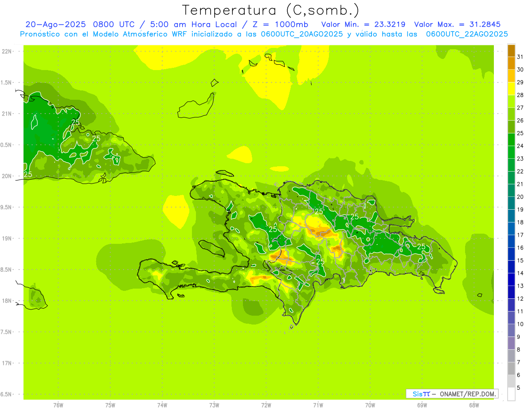This screenshot has height=411, width=532.
Task: Click the '18' label on the color scale
Action: [x=520, y=222]
